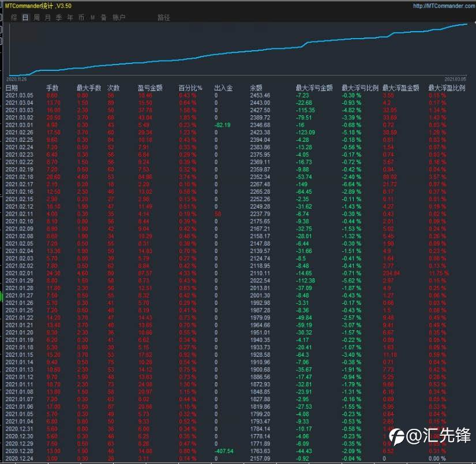The image size is (476, 464).
Task: Click loss ratio -4.82 %
Action: [351, 110]
